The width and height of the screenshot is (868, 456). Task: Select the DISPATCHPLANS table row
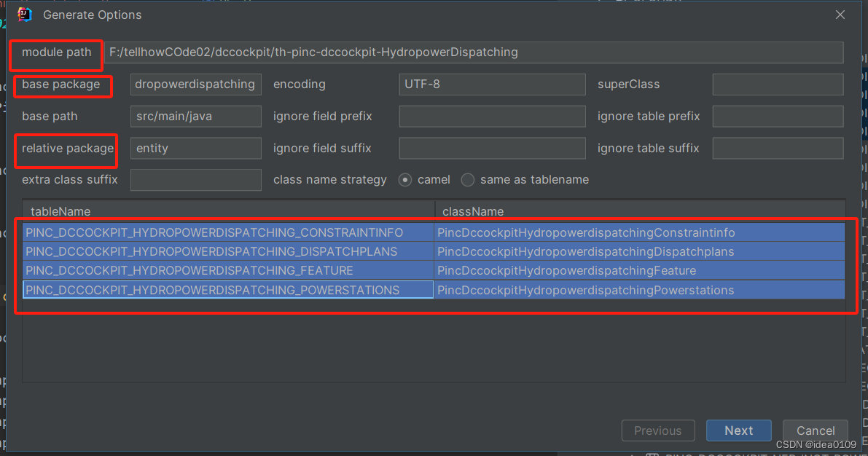219,251
